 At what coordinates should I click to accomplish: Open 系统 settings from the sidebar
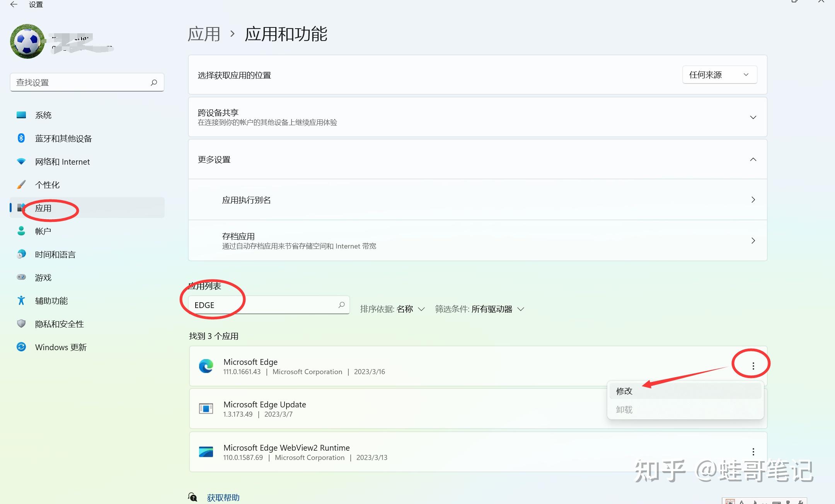[44, 115]
